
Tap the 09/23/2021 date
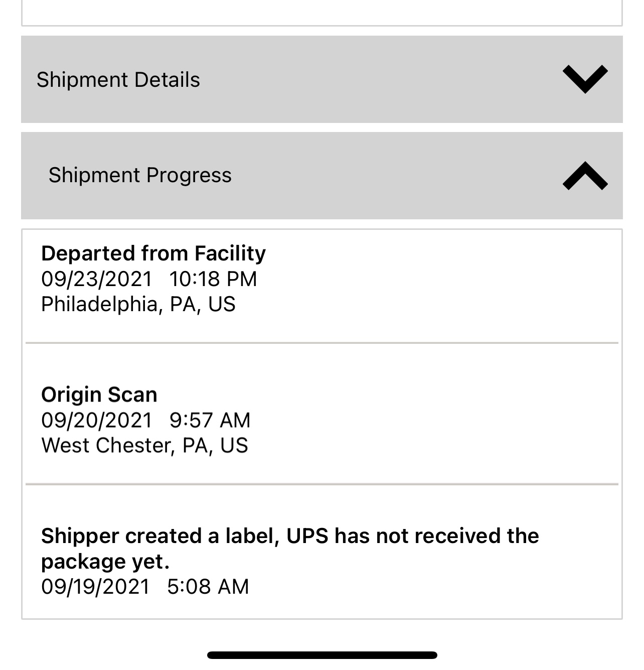pos(96,279)
